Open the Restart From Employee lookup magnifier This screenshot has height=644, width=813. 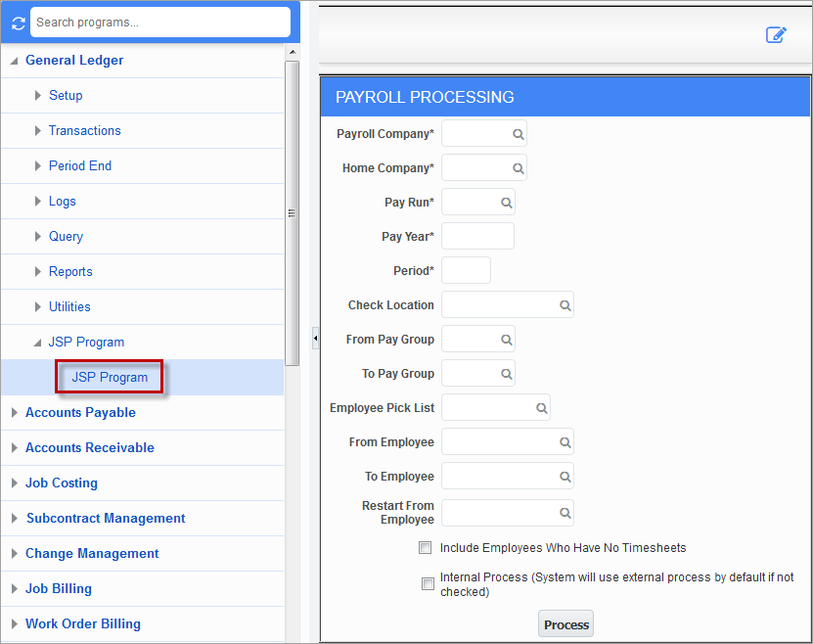(x=565, y=513)
